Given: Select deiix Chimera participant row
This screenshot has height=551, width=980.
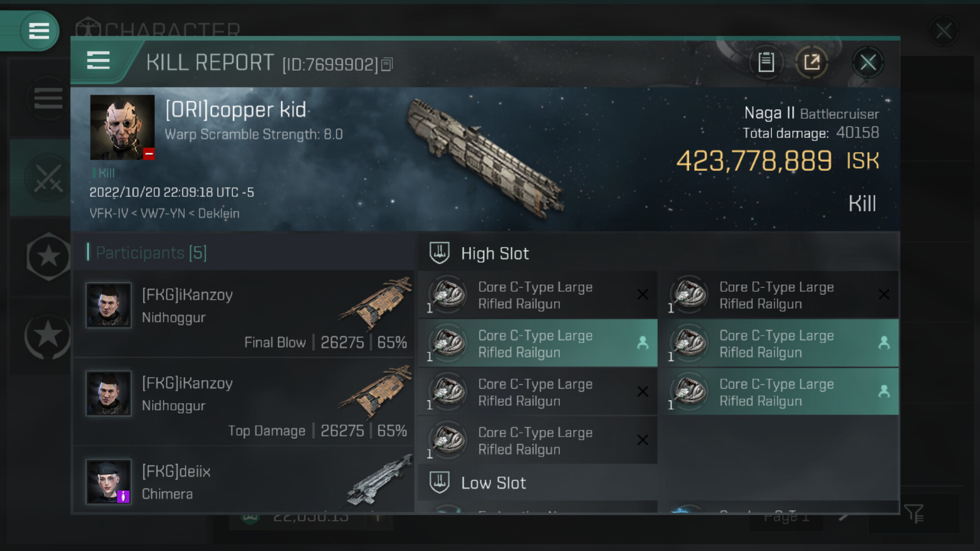Looking at the screenshot, I should coord(244,483).
